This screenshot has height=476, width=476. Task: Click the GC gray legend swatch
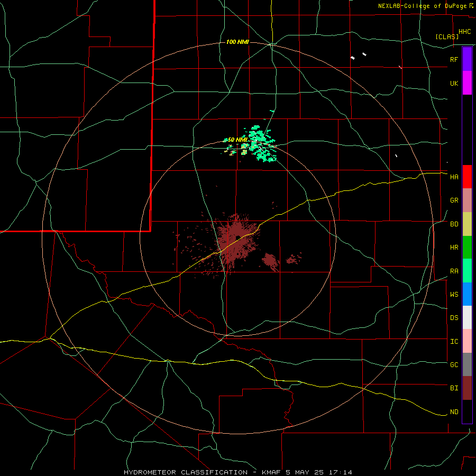467,364
